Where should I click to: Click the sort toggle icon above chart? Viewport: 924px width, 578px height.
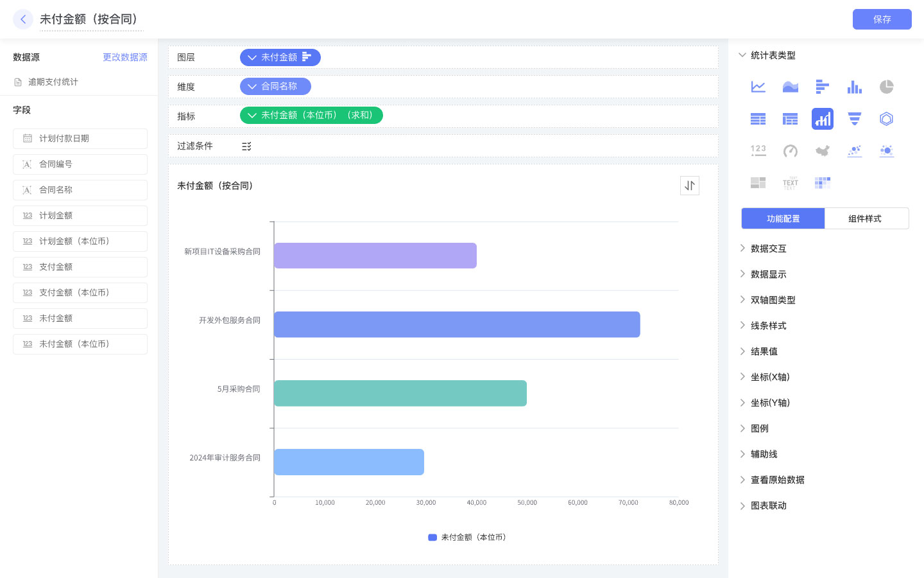point(689,186)
